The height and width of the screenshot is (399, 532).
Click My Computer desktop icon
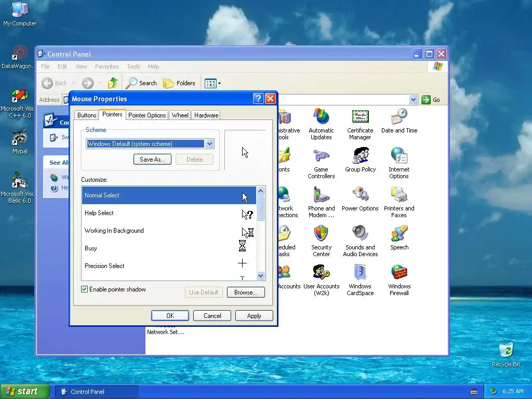point(20,14)
